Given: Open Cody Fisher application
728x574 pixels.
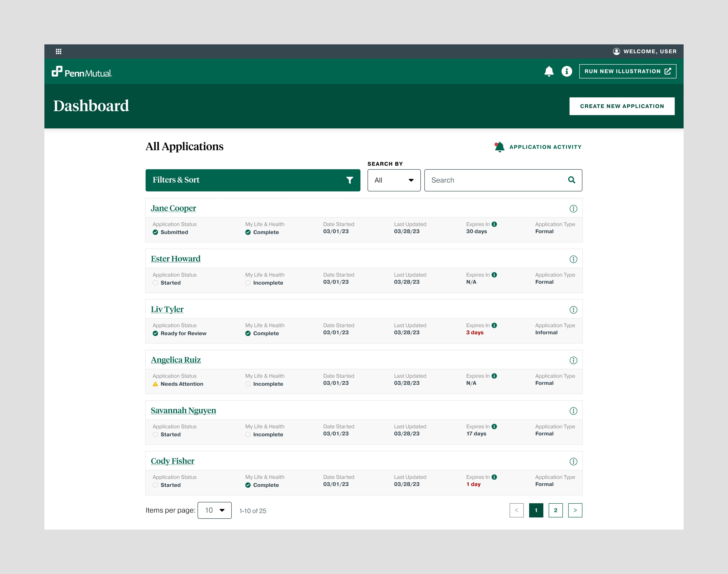Looking at the screenshot, I should coord(172,461).
